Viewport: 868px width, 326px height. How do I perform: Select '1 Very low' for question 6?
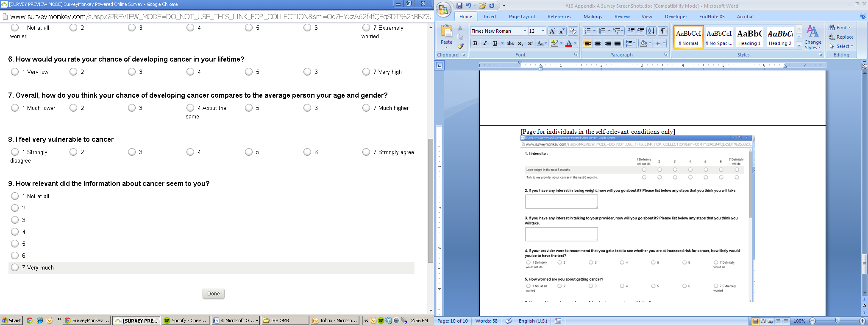(x=15, y=72)
